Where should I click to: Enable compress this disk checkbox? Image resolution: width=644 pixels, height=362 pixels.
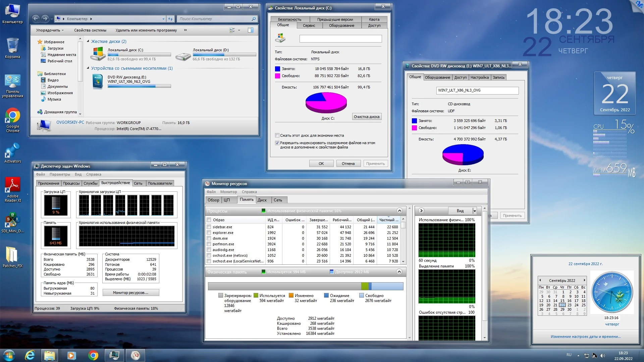click(277, 135)
